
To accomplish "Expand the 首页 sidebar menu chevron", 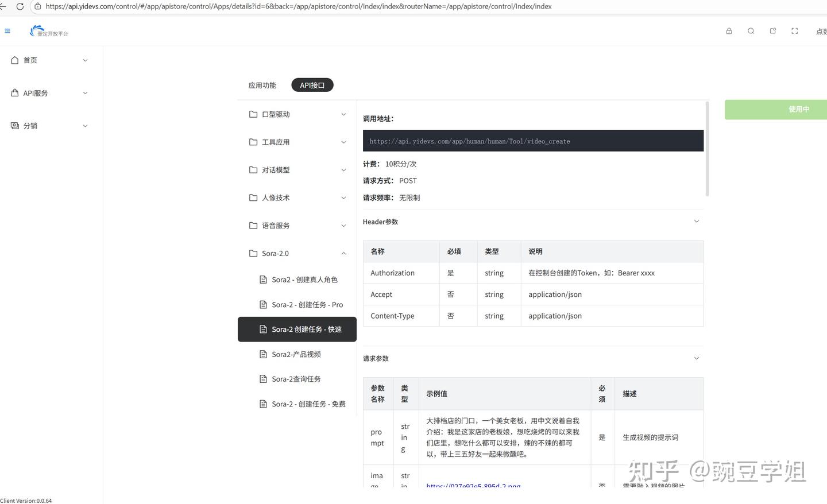I will click(x=86, y=60).
